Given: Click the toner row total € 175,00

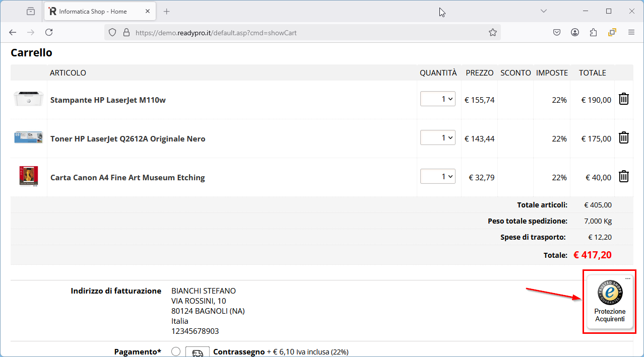Looking at the screenshot, I should (596, 138).
